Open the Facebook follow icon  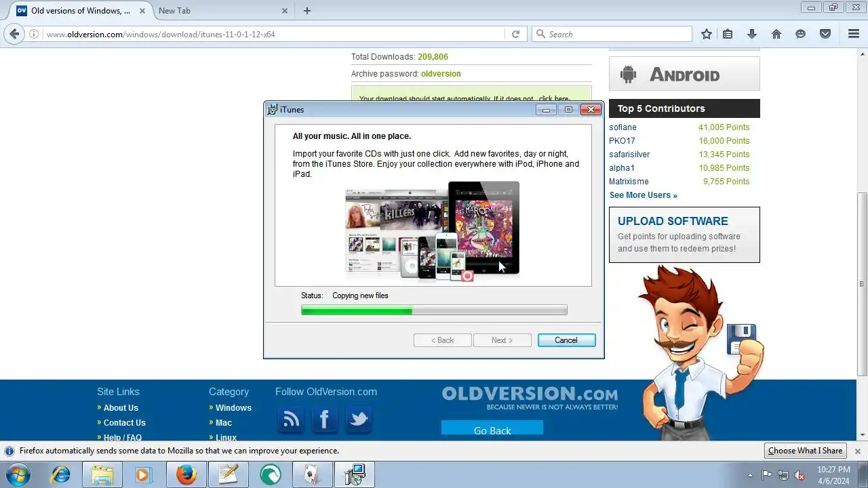pyautogui.click(x=324, y=420)
